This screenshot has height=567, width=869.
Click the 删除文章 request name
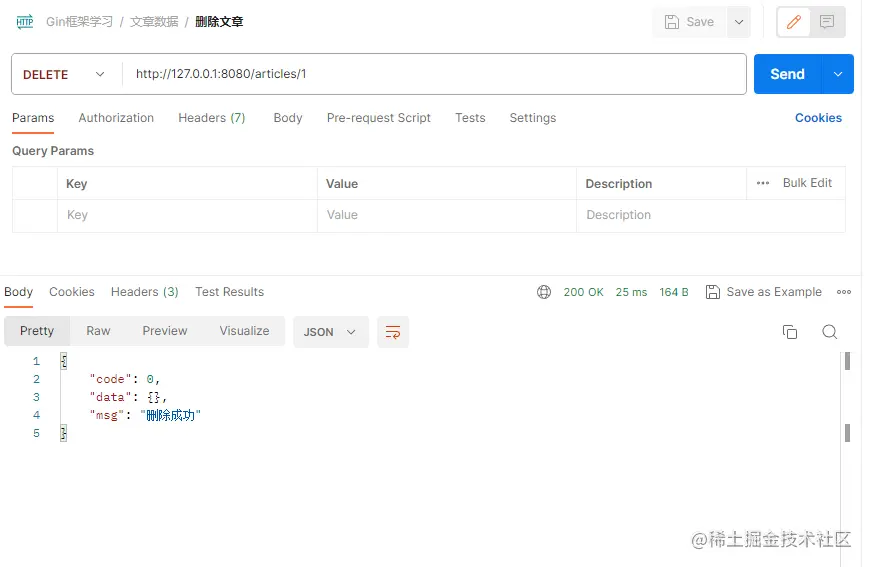click(x=219, y=22)
